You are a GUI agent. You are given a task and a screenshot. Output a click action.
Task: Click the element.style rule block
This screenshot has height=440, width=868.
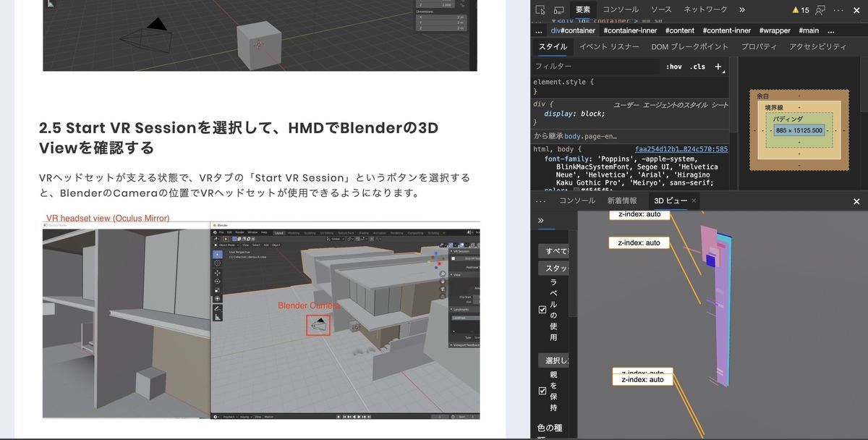pos(630,87)
